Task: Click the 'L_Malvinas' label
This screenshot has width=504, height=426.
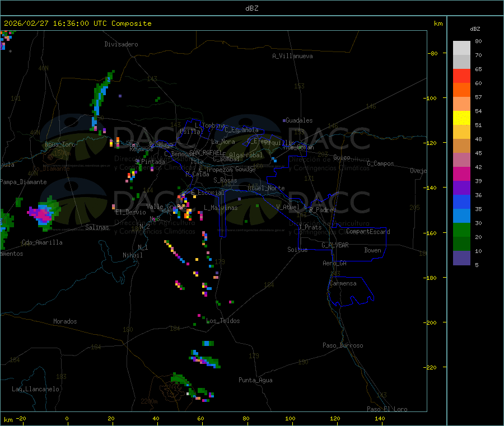Action: pos(221,208)
